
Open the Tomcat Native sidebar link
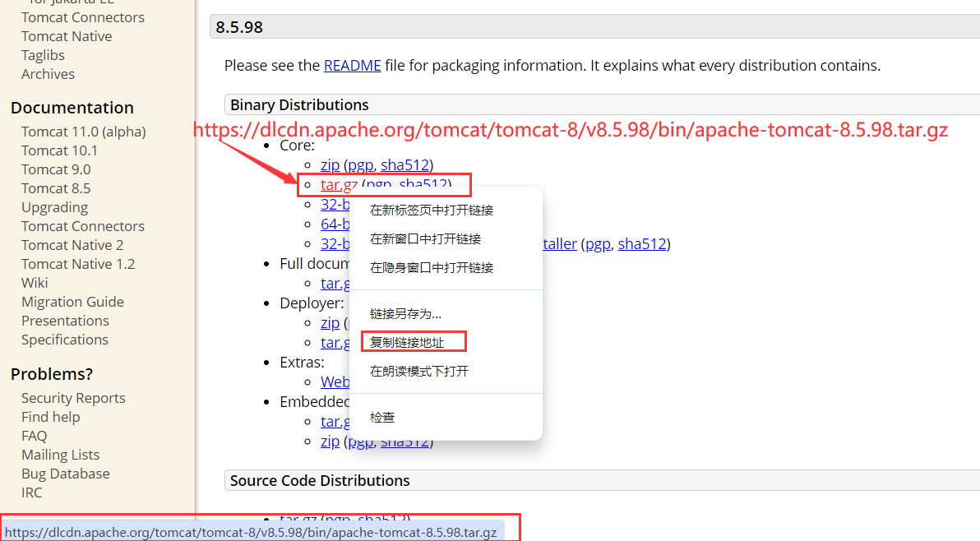coord(67,36)
